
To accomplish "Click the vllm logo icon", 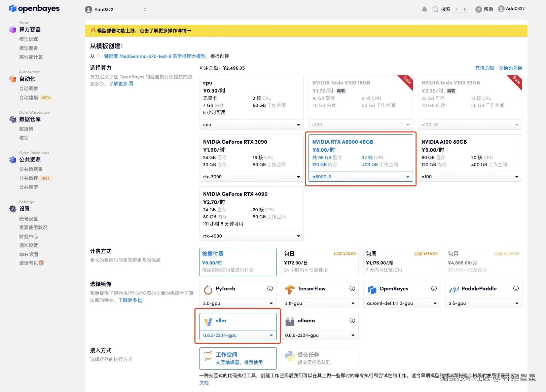I will click(x=208, y=321).
